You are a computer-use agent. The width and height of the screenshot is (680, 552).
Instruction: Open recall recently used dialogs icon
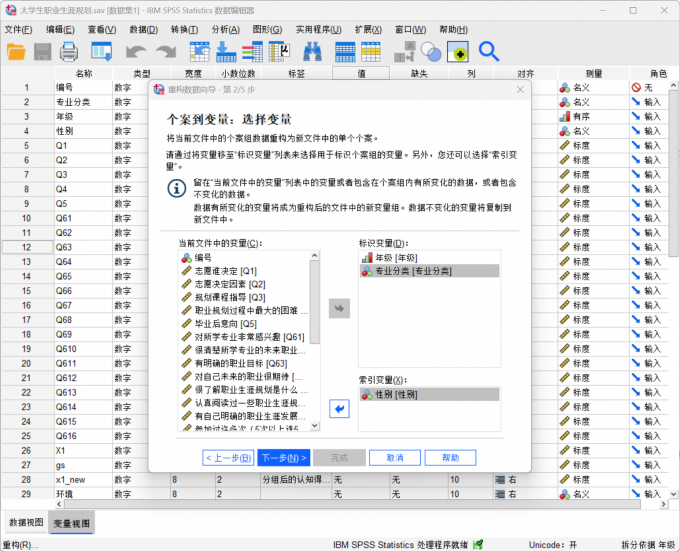[101, 52]
